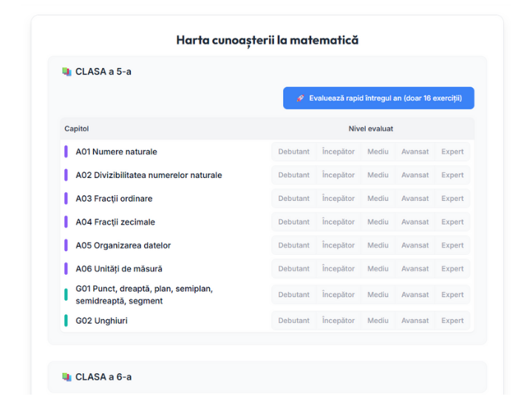Click the books icon beside CLASA a 5-a

pos(67,72)
